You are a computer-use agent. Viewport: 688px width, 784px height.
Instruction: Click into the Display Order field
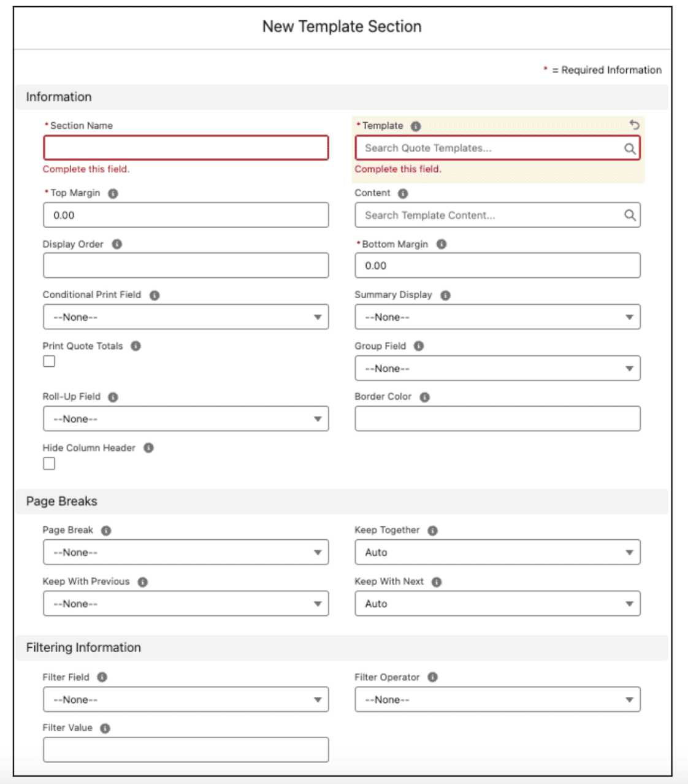(186, 266)
